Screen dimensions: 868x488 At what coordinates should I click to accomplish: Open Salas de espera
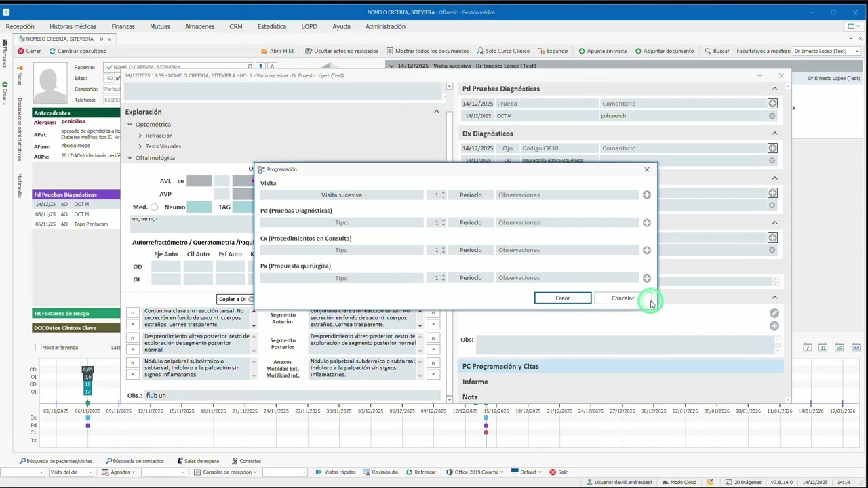(x=198, y=461)
